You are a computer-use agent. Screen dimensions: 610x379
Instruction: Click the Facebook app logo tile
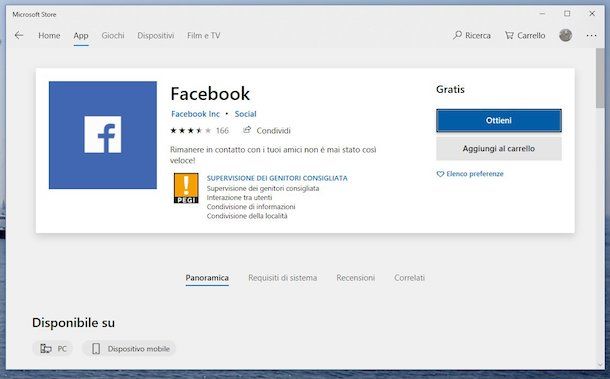click(103, 135)
